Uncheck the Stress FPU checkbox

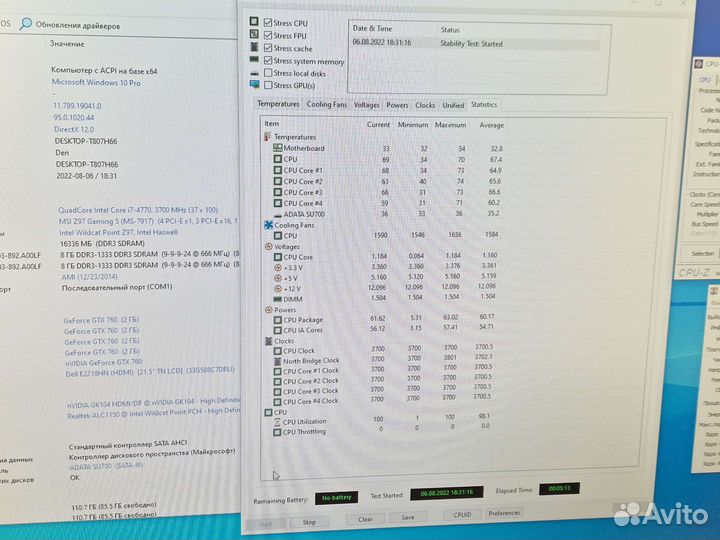(x=268, y=35)
